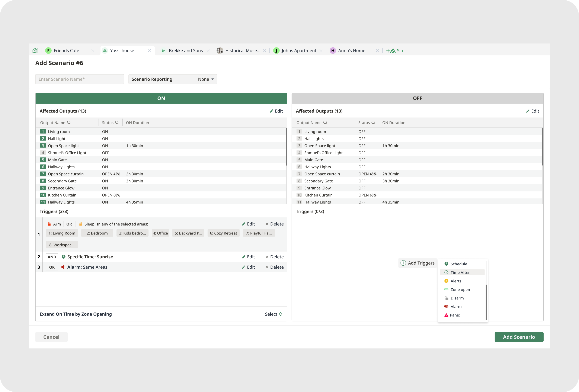Click the Add Scenario button
This screenshot has width=579, height=392.
click(519, 337)
